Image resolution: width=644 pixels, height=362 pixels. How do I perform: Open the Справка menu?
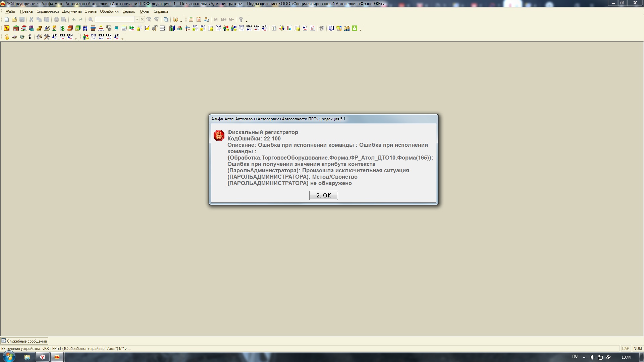click(x=161, y=11)
